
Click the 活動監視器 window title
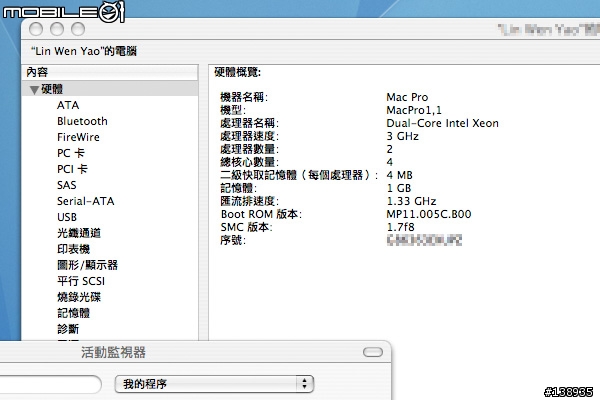pyautogui.click(x=113, y=353)
